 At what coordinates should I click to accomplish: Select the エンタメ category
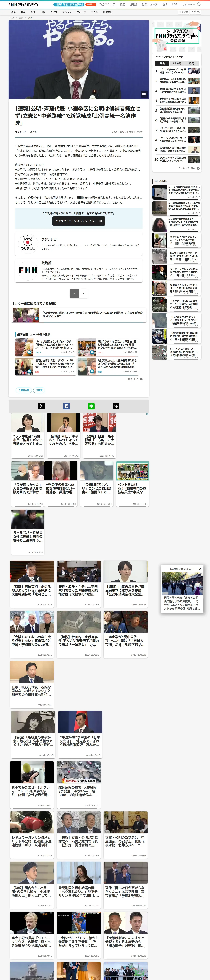(67, 12)
